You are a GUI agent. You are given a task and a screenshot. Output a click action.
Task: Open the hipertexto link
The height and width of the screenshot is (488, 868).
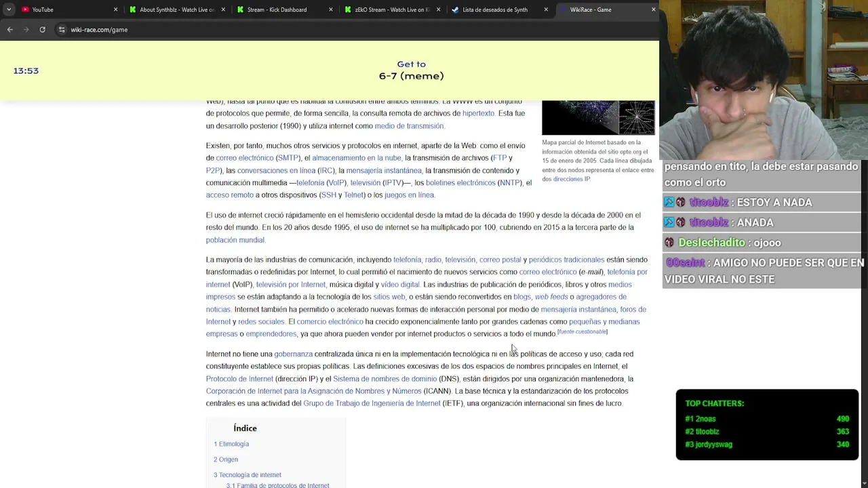pos(478,113)
